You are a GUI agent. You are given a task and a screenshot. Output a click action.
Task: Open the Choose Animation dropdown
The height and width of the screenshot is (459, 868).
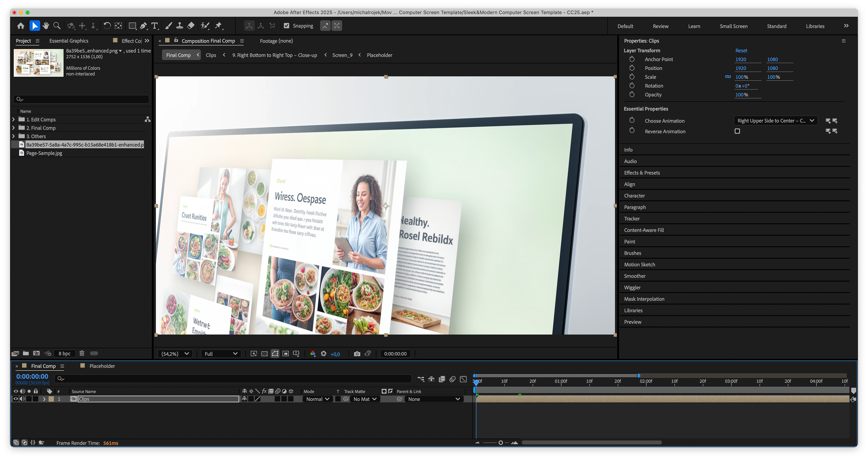775,121
